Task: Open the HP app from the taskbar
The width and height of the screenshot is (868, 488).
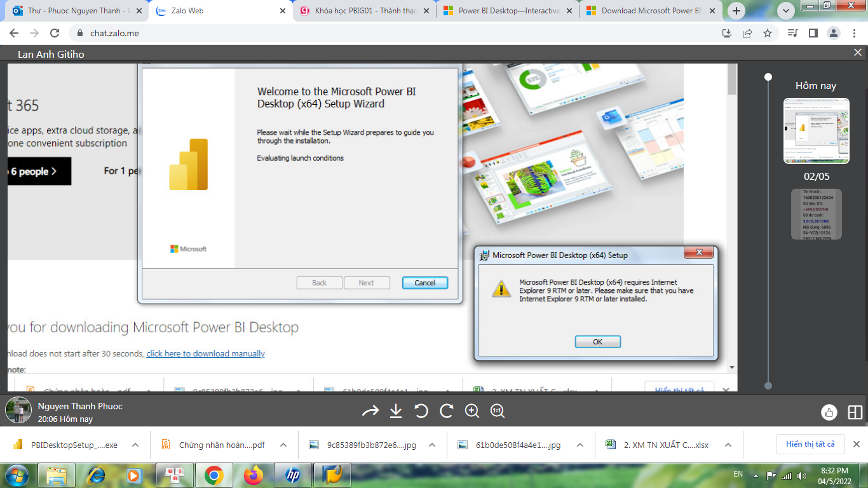Action: coord(292,475)
